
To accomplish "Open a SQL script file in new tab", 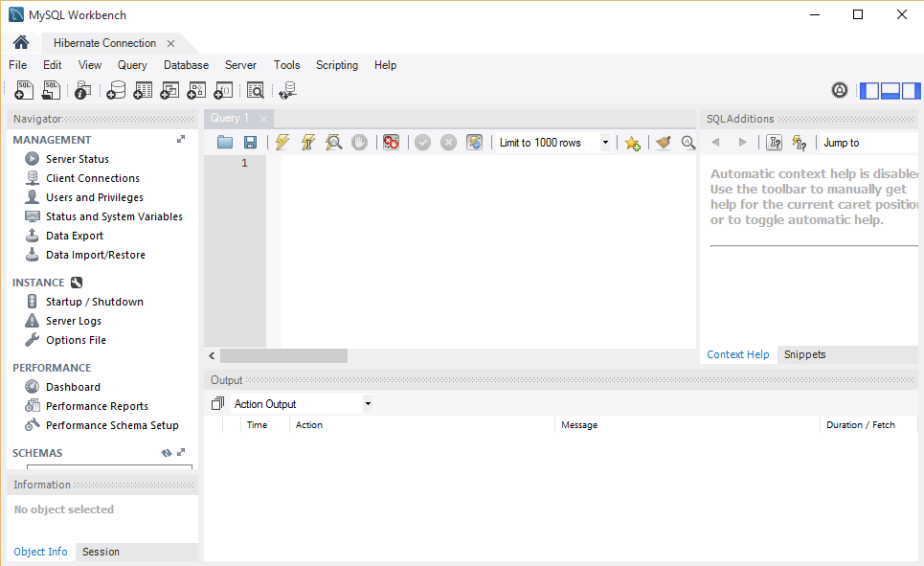I will pyautogui.click(x=50, y=89).
